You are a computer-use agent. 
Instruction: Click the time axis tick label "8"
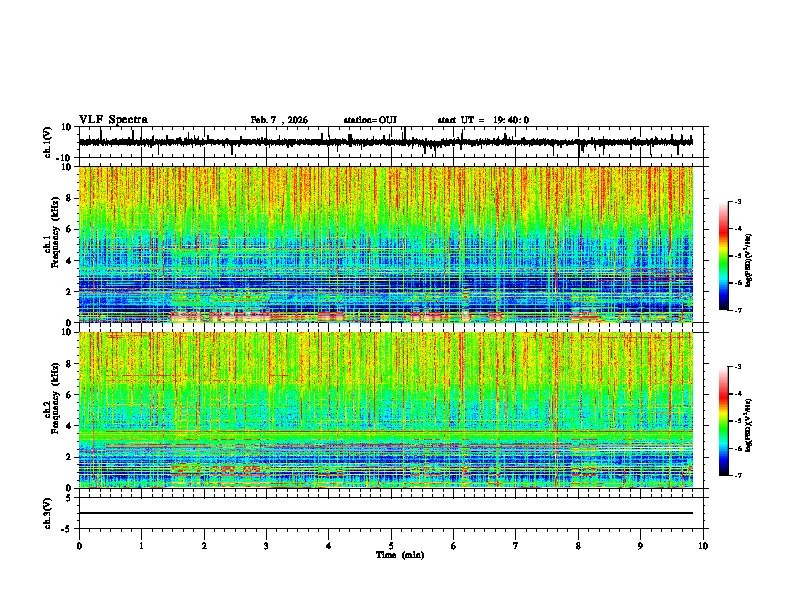[578, 546]
